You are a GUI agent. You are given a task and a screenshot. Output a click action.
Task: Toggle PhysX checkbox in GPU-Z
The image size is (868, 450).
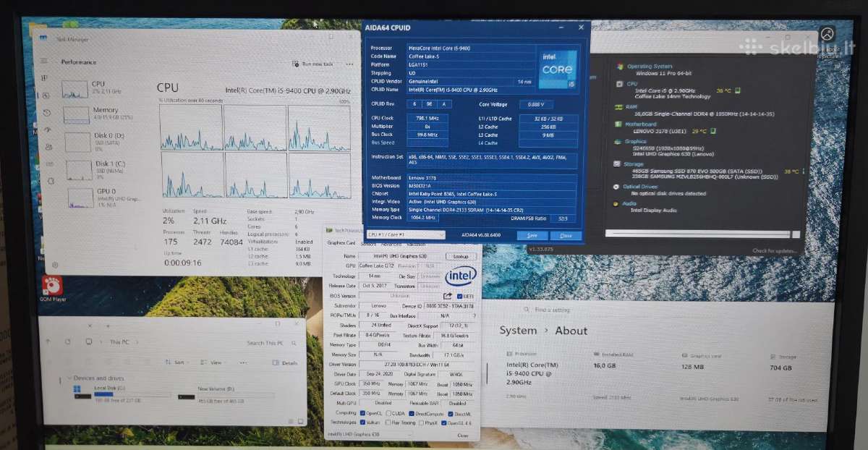point(422,422)
